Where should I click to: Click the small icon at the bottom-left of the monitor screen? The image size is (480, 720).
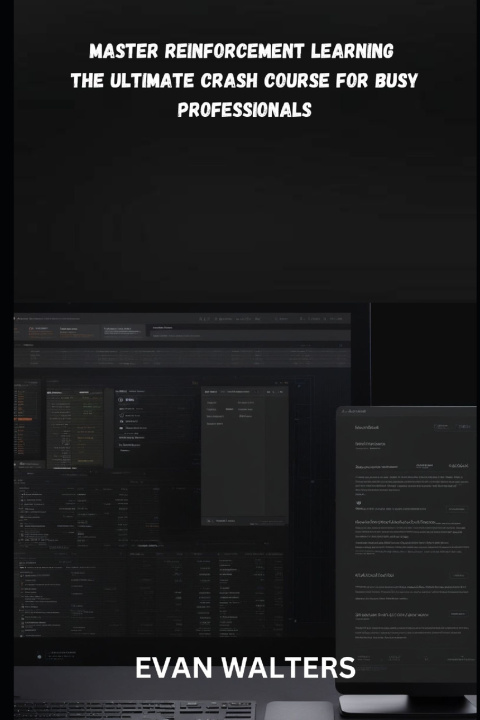click(x=40, y=657)
